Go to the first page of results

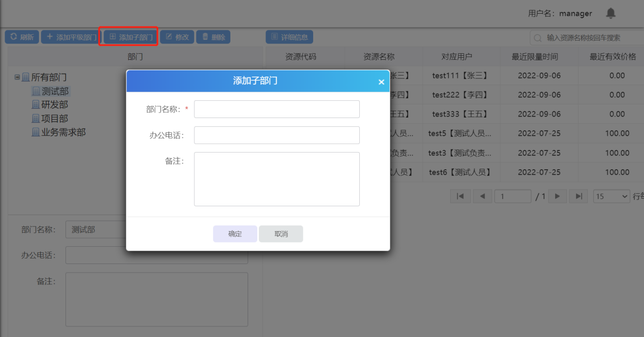pyautogui.click(x=460, y=196)
